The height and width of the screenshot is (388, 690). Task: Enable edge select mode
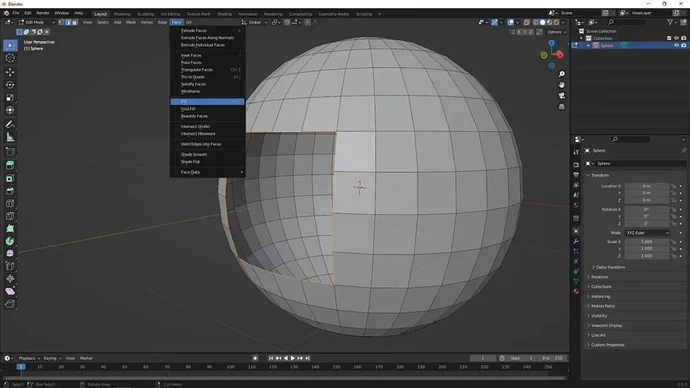click(x=68, y=22)
